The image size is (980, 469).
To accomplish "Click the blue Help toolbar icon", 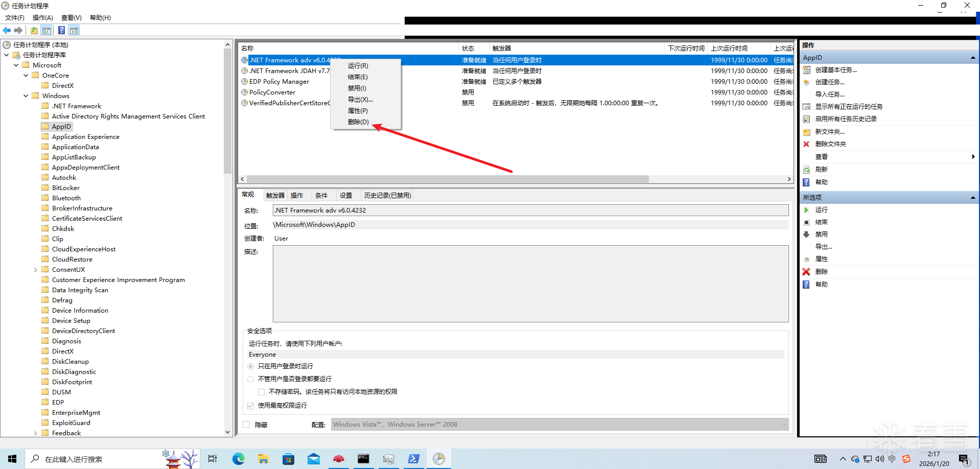I will [x=61, y=31].
